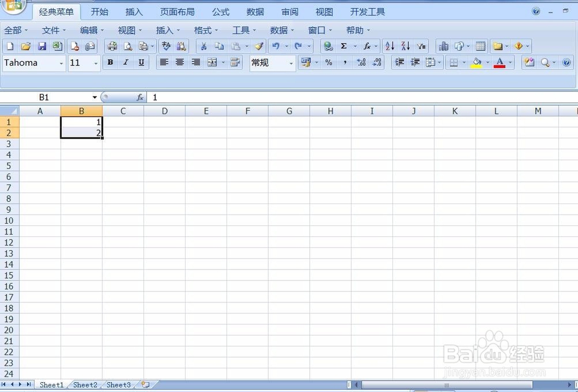Select row 10 header
This screenshot has height=392, width=578.
(9, 220)
